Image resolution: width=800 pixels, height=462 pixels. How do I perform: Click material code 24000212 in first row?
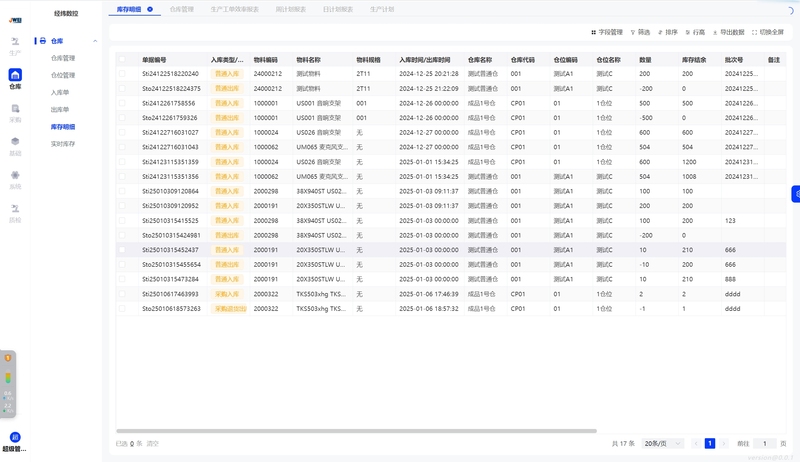pyautogui.click(x=268, y=73)
